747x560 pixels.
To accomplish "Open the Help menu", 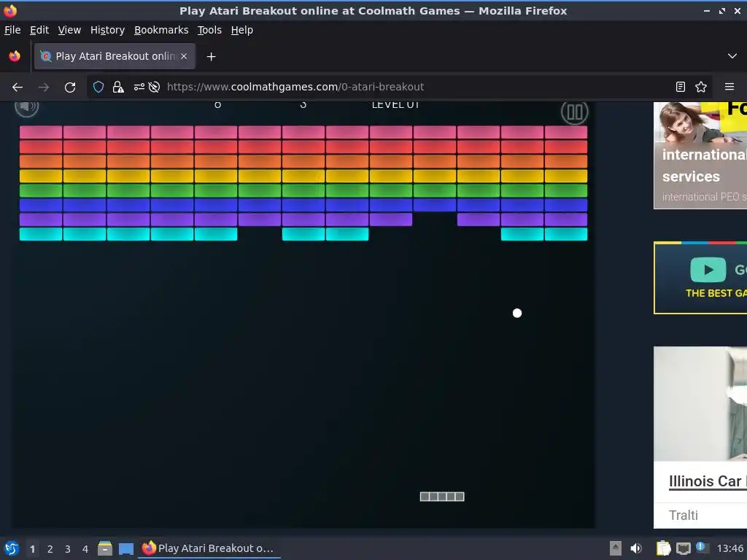I will click(242, 30).
